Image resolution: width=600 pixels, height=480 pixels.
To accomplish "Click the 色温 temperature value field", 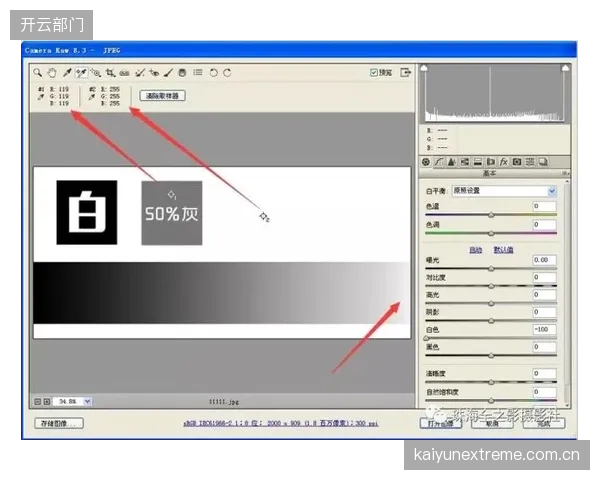I will pos(545,206).
